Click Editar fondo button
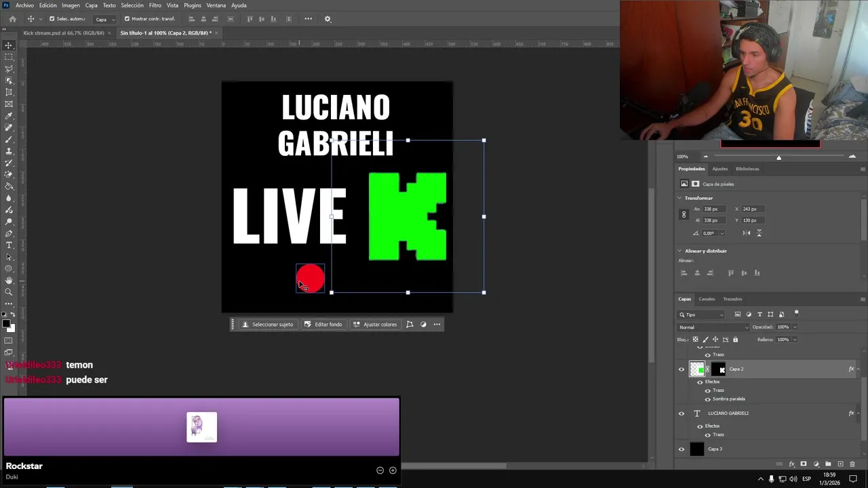This screenshot has width=868, height=488. [x=323, y=325]
